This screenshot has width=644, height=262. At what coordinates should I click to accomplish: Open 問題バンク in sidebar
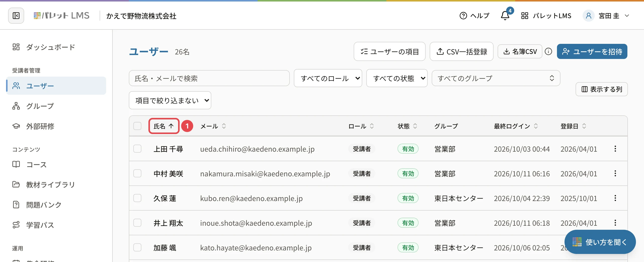coord(56,205)
